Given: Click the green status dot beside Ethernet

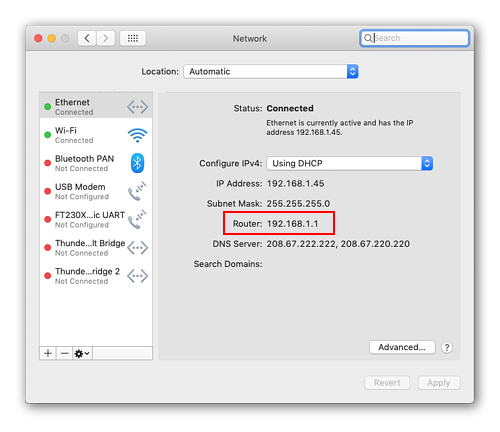Looking at the screenshot, I should (48, 107).
